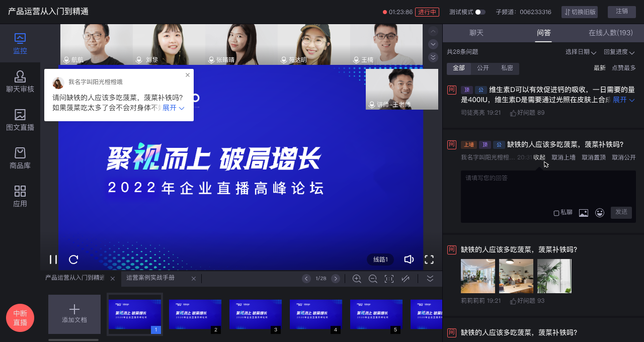The height and width of the screenshot is (342, 644).
Task: Open the first office photo in 莉莉莉莉's question
Action: (x=478, y=276)
